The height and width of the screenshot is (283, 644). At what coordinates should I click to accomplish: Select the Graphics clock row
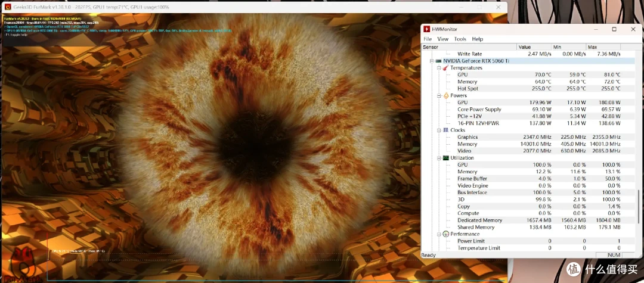point(529,137)
